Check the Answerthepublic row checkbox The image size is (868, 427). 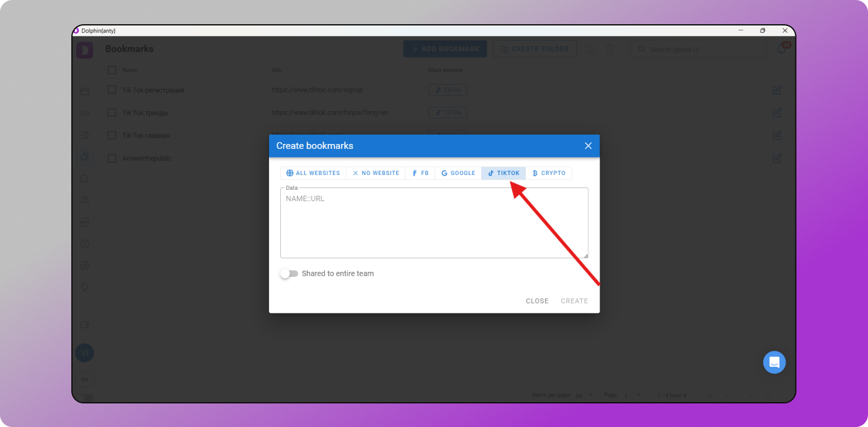pos(112,158)
